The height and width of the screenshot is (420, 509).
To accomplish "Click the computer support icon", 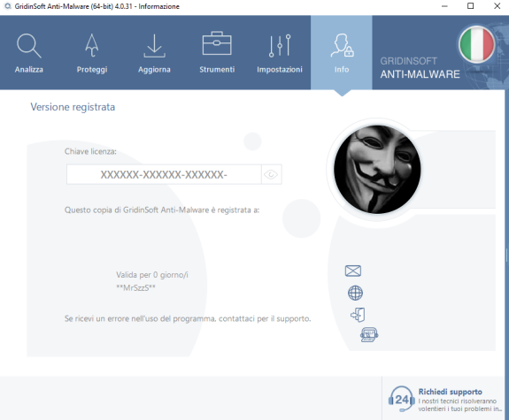I will (369, 335).
